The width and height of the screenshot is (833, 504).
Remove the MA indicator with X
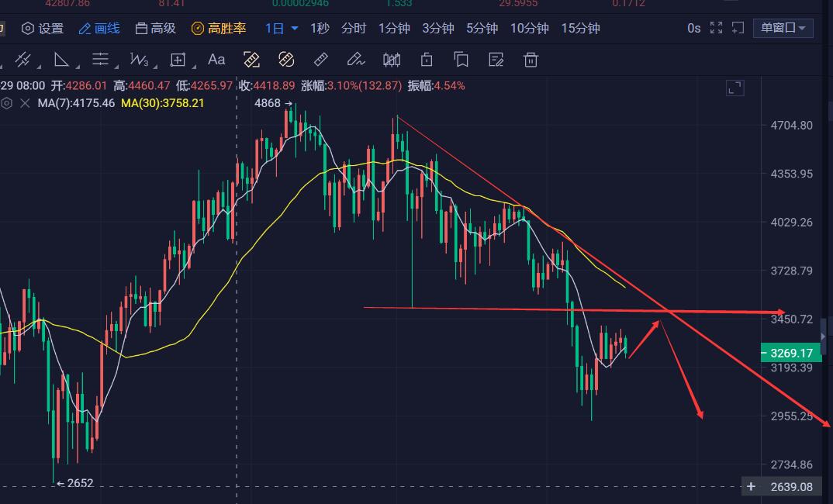click(26, 102)
